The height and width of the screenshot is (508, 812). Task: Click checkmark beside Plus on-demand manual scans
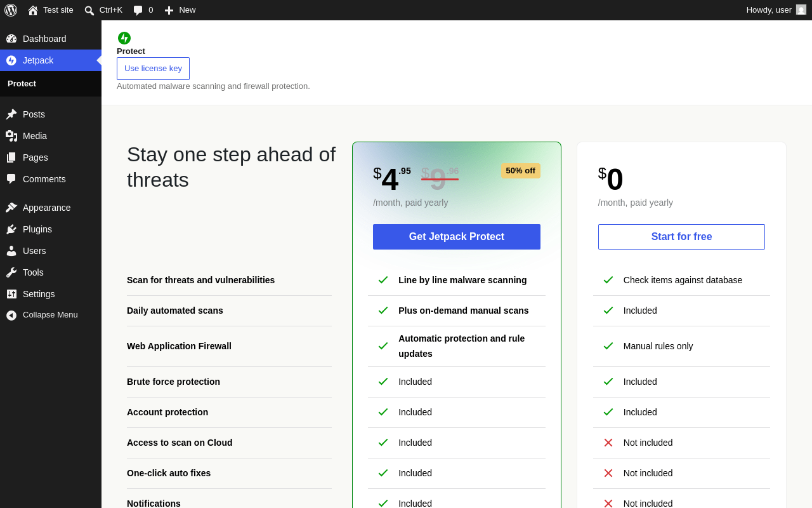pyautogui.click(x=383, y=311)
